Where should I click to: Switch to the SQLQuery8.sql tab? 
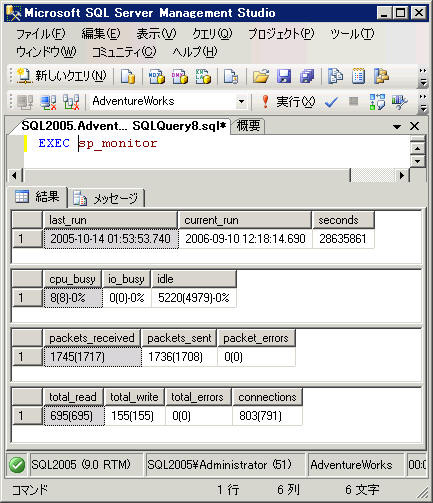tap(123, 126)
